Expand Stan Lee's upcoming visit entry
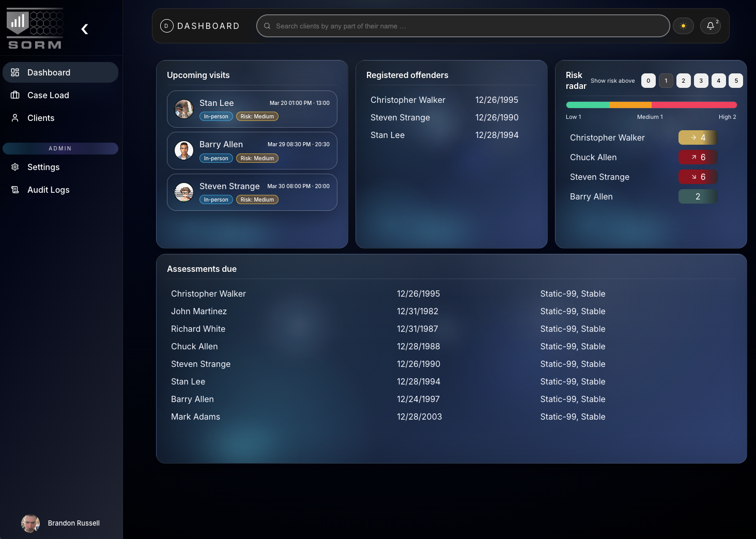756x539 pixels. (x=252, y=109)
